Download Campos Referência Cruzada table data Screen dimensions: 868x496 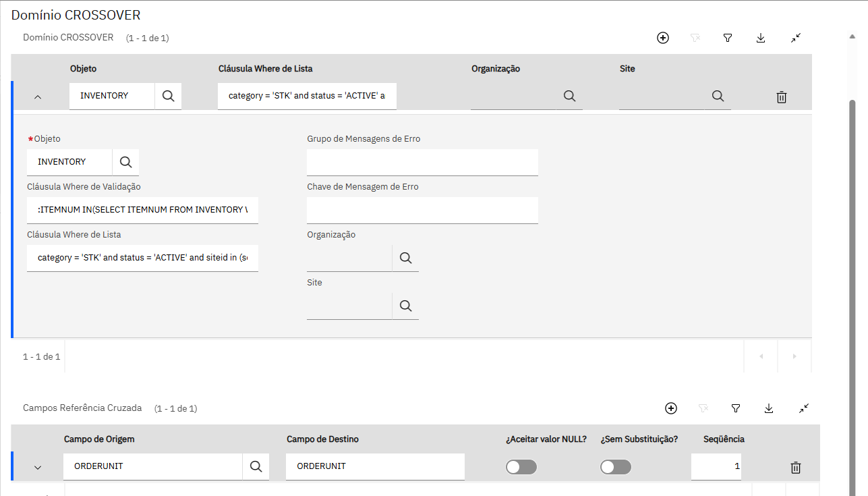769,408
